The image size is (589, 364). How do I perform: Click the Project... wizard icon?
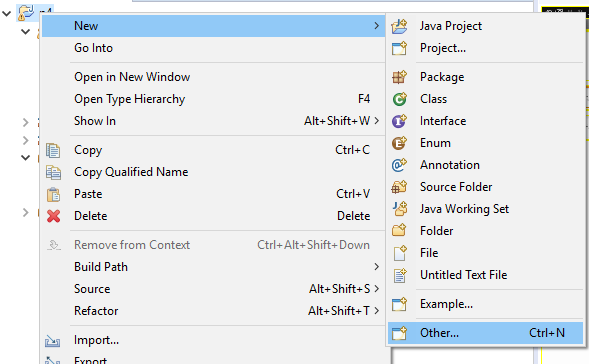(399, 48)
